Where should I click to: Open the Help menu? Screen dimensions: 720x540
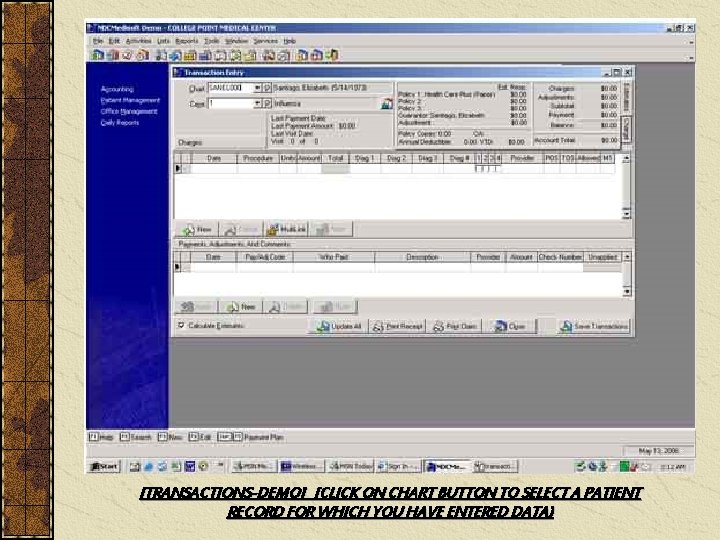pos(289,41)
